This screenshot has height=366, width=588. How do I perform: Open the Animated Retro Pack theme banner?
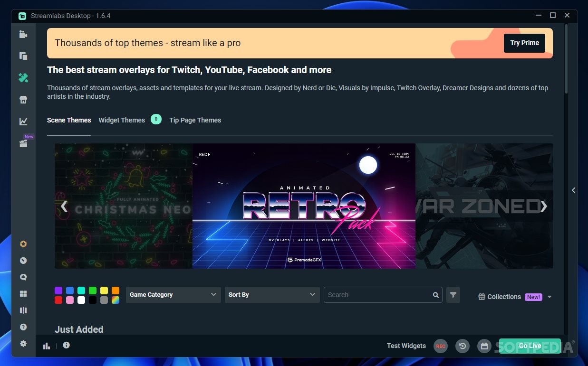(x=304, y=206)
